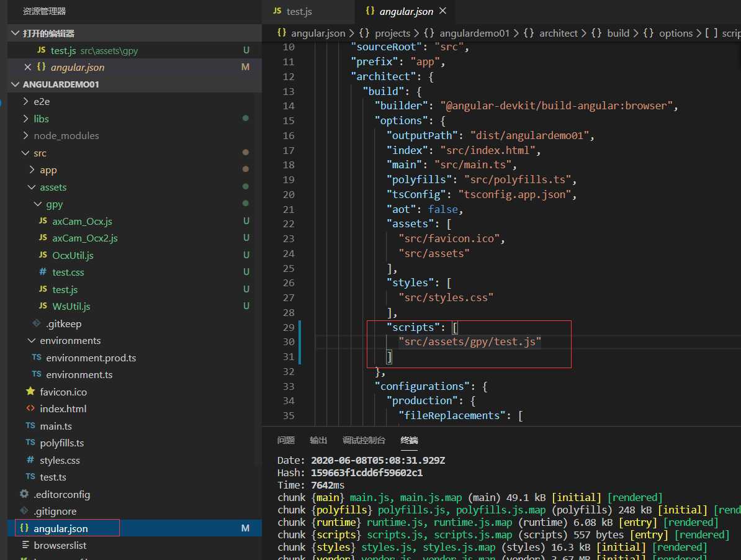The image size is (741, 560).
Task: Click 'angulardemo01' breadcrumb segment
Action: pos(475,33)
